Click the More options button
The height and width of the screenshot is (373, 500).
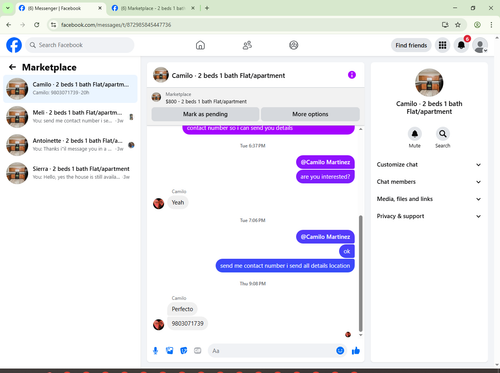point(310,114)
